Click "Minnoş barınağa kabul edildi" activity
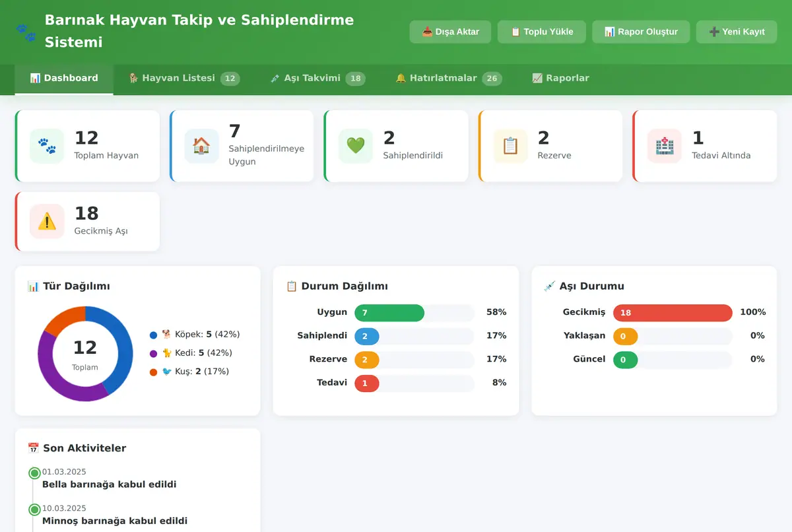 [x=115, y=521]
